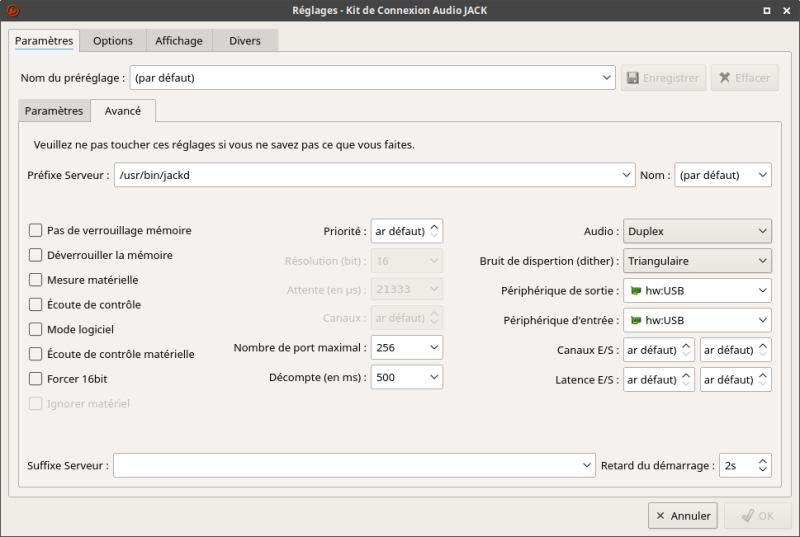The image size is (800, 537).
Task: Expand the Bruit de dispertion Triangulaire dropdown
Action: (697, 261)
